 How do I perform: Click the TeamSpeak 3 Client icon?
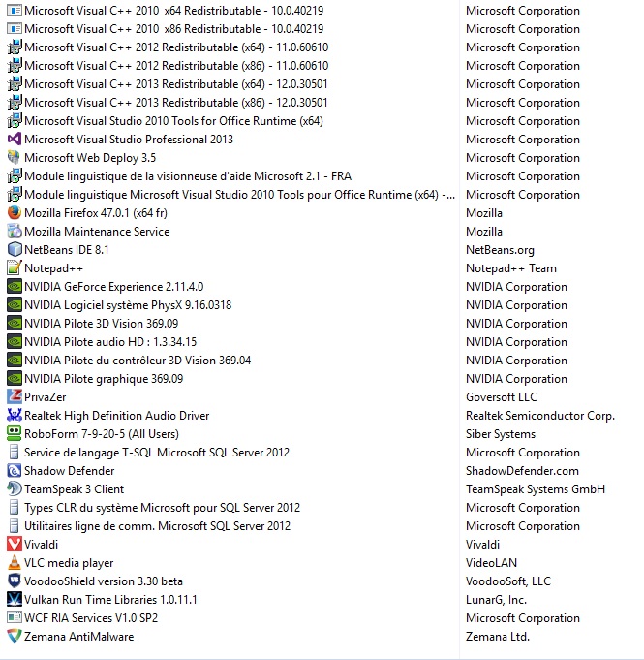click(15, 488)
